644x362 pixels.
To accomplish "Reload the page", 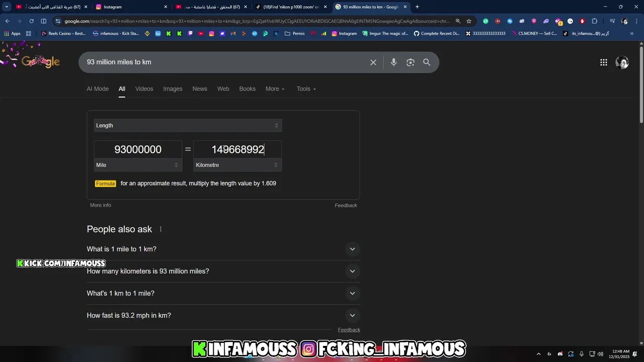I will pos(31,21).
